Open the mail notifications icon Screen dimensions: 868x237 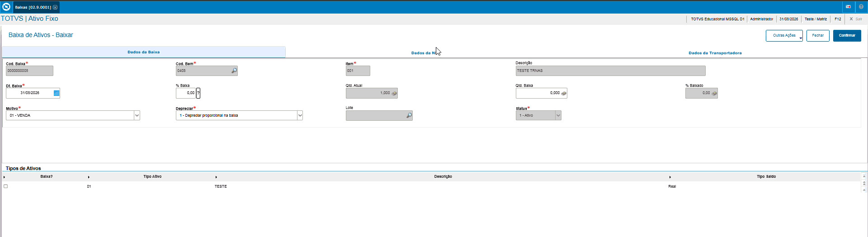pyautogui.click(x=849, y=7)
